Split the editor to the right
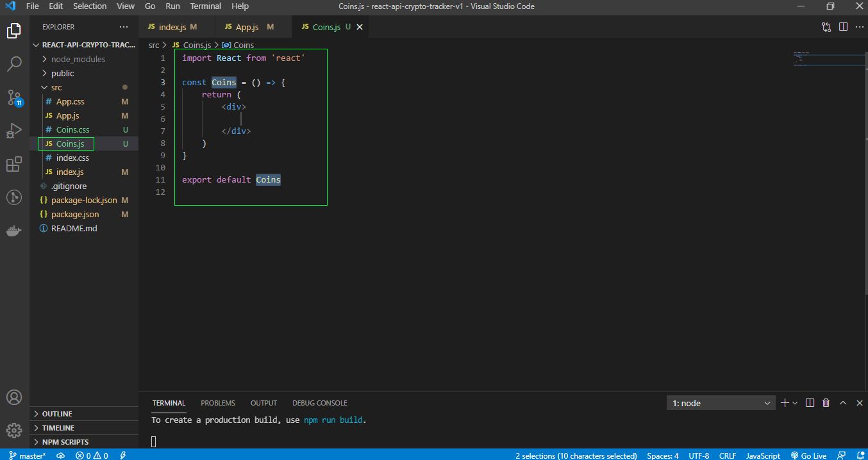 pos(843,27)
